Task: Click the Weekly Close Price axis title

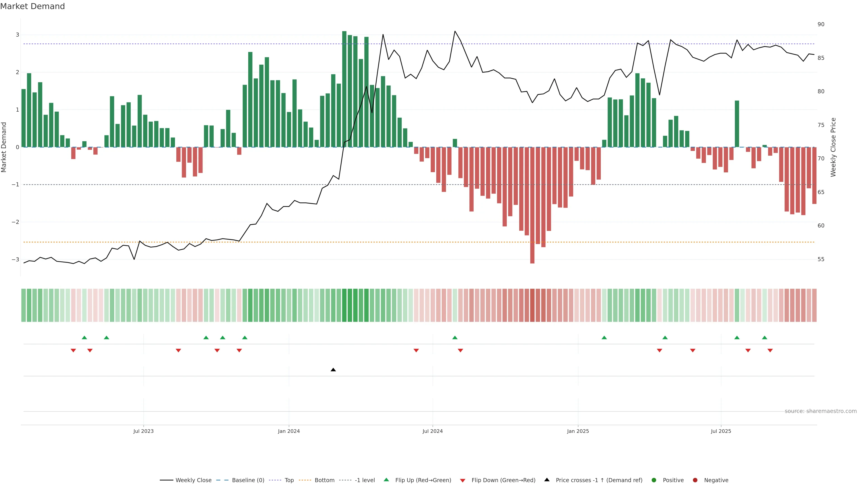Action: tap(833, 147)
